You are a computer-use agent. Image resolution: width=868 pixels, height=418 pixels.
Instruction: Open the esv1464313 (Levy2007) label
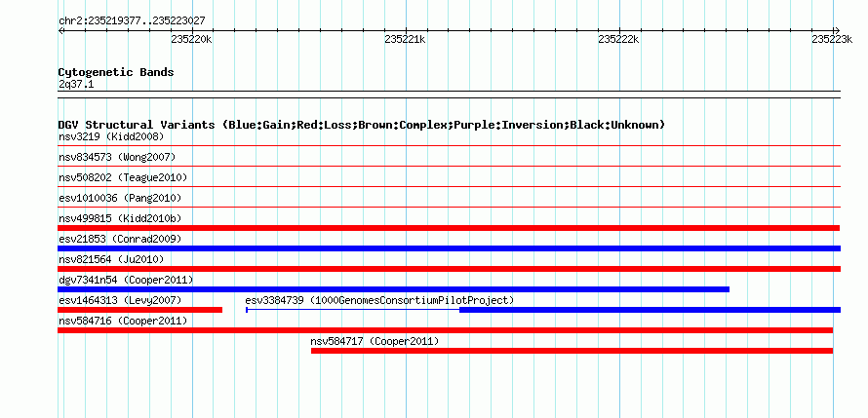pos(120,300)
